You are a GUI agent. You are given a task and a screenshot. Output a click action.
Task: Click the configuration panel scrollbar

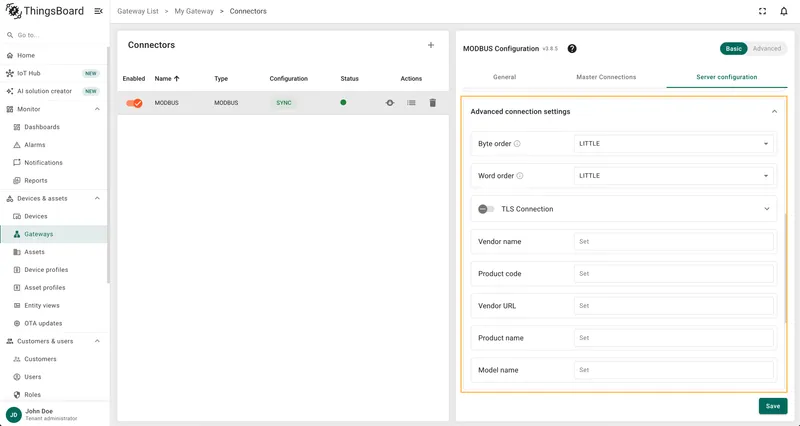tap(786, 268)
